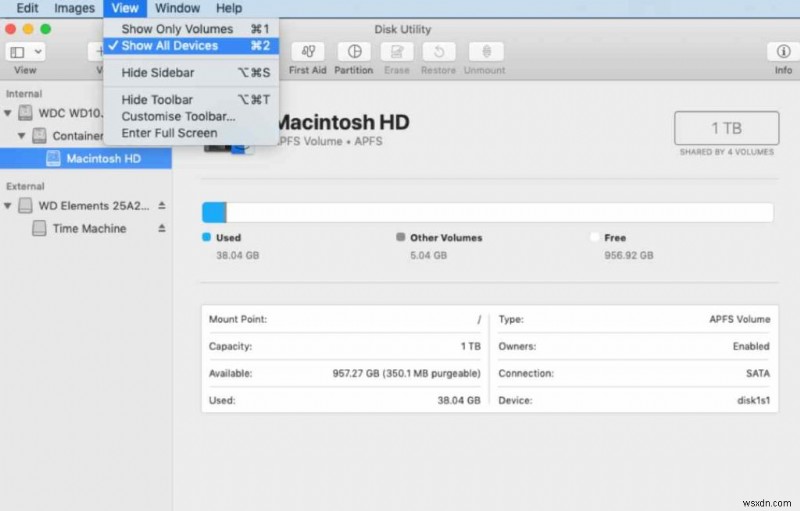Open the Info panel icon
Viewport: 800px width, 511px height.
pos(783,52)
